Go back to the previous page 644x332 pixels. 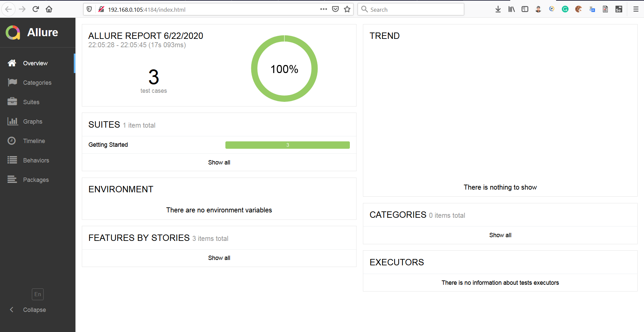pos(9,9)
